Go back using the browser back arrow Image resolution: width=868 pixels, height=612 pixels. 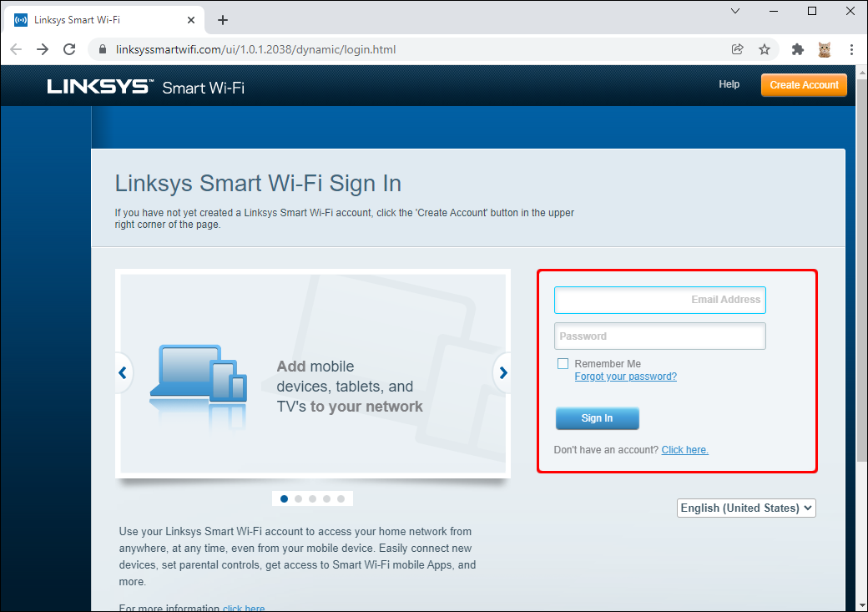[16, 49]
